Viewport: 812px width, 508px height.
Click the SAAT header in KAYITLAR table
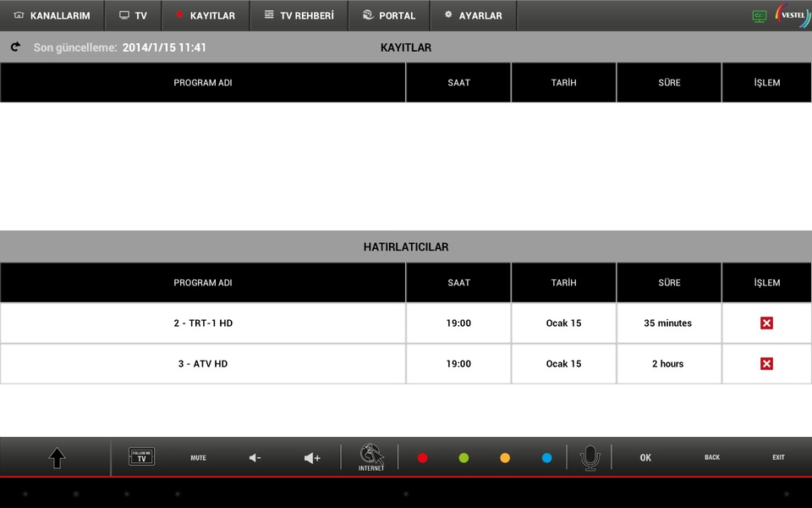pyautogui.click(x=458, y=82)
